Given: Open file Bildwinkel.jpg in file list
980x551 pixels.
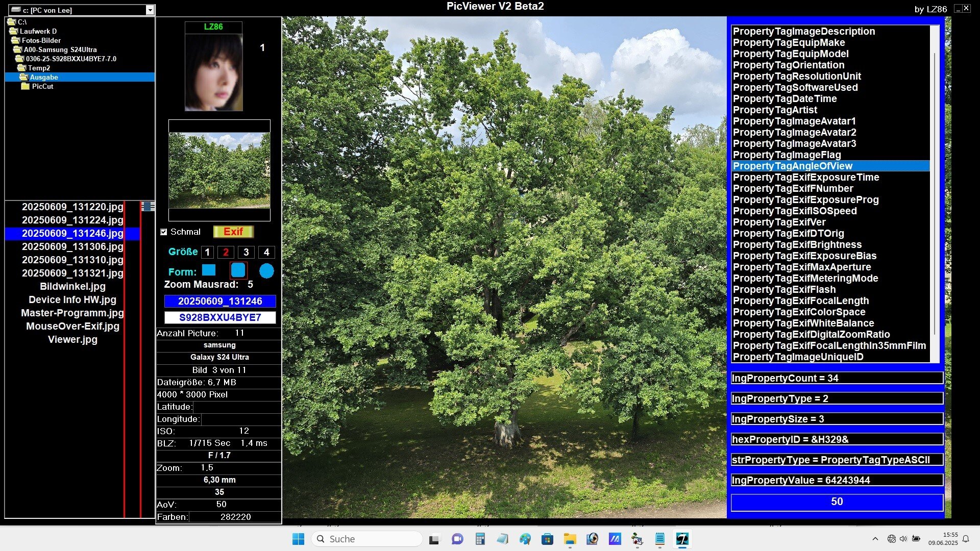Looking at the screenshot, I should click(72, 286).
